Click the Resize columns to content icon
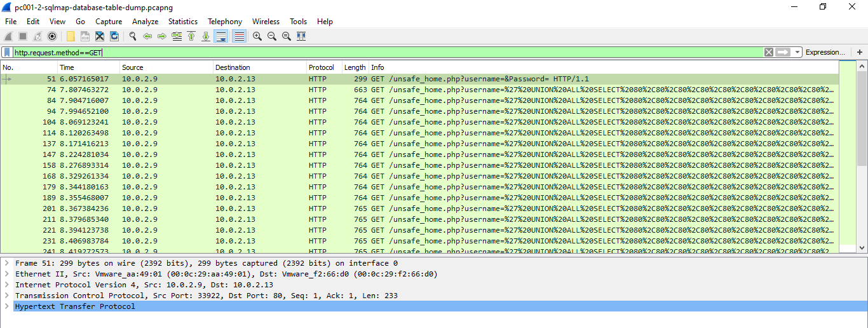This screenshot has height=328, width=868. tap(301, 36)
